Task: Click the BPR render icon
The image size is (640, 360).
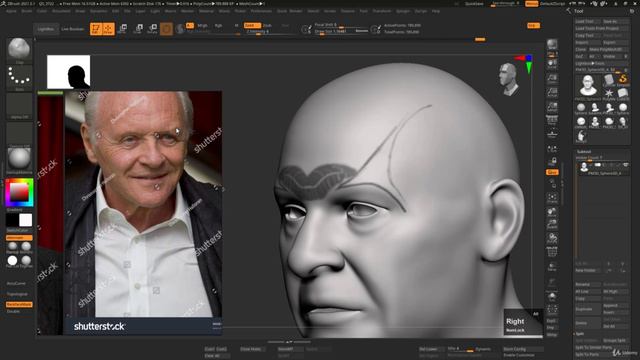Action: click(x=552, y=44)
